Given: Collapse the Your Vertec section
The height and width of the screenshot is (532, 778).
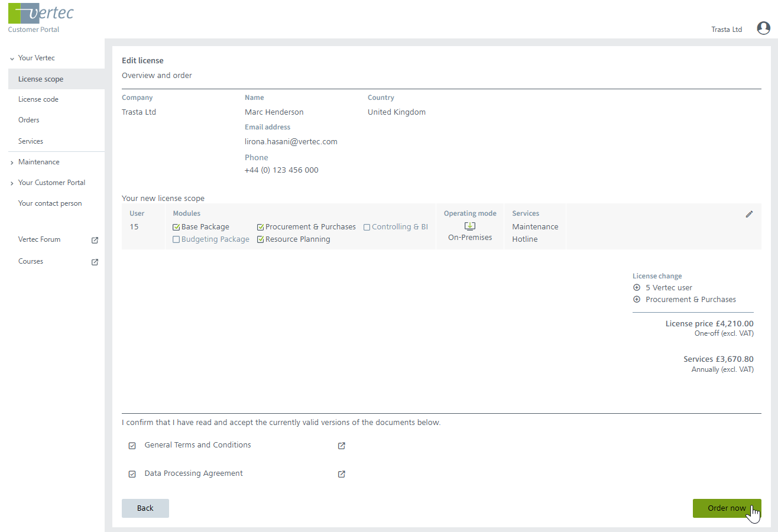Looking at the screenshot, I should (12, 59).
